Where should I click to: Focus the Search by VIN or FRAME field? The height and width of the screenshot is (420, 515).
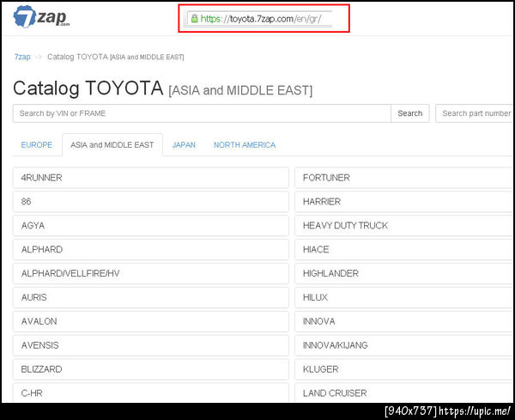point(202,113)
